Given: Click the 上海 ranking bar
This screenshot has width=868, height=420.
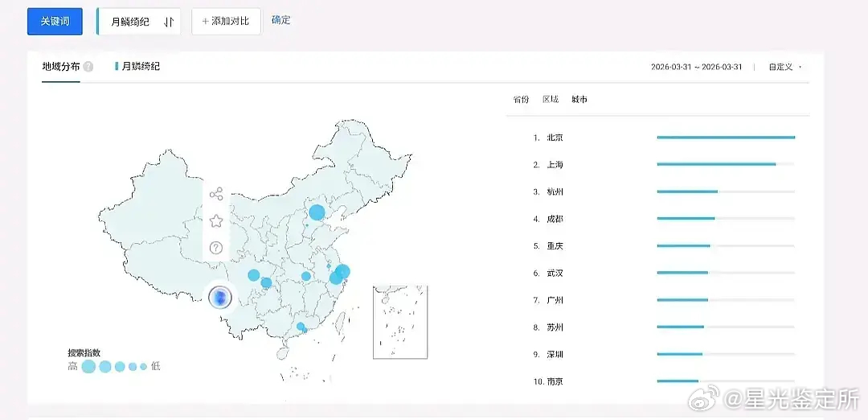Looking at the screenshot, I should (726, 164).
